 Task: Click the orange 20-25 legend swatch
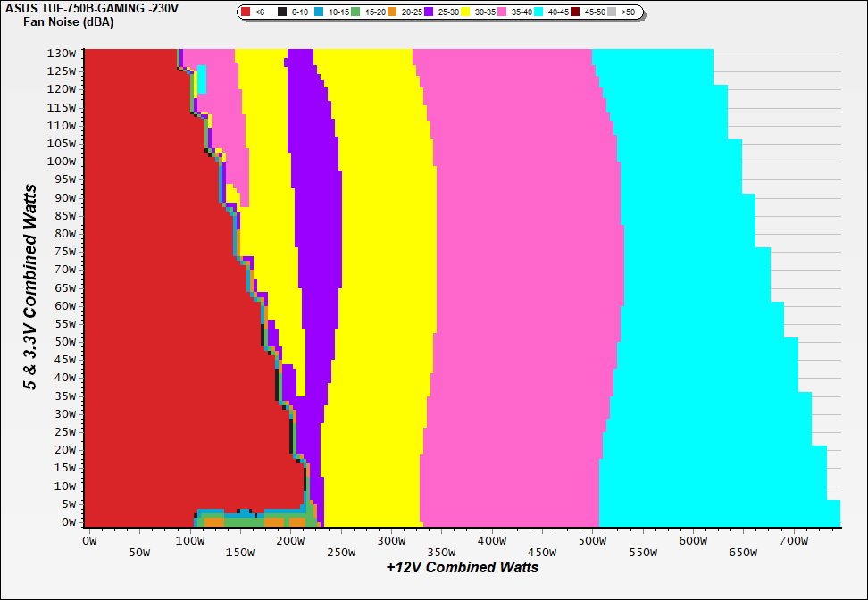(391, 12)
